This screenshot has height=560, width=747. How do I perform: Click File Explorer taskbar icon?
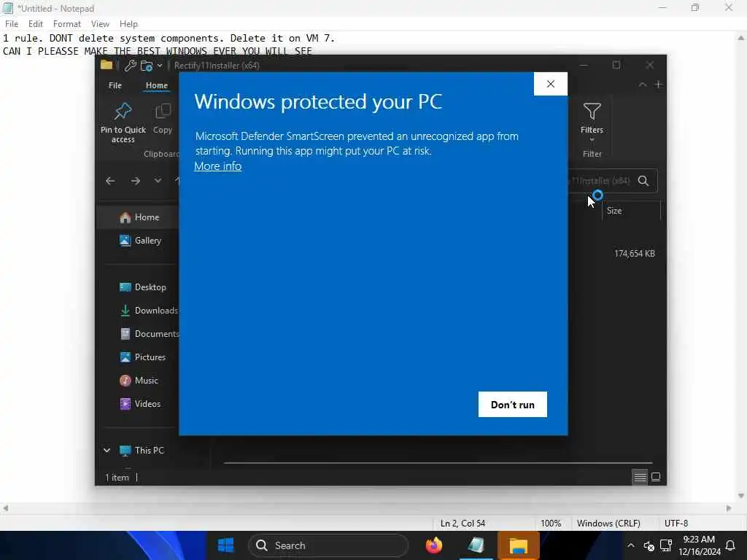[x=518, y=545]
